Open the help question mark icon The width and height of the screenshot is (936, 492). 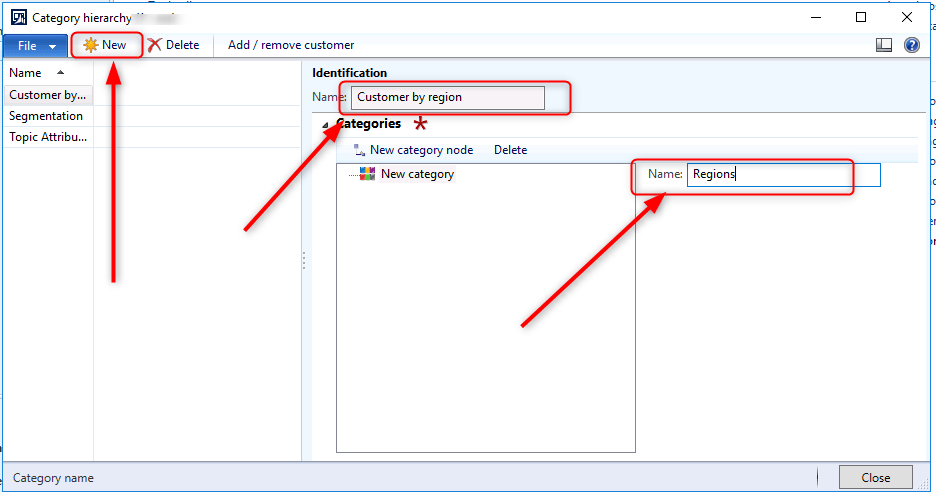tap(911, 45)
